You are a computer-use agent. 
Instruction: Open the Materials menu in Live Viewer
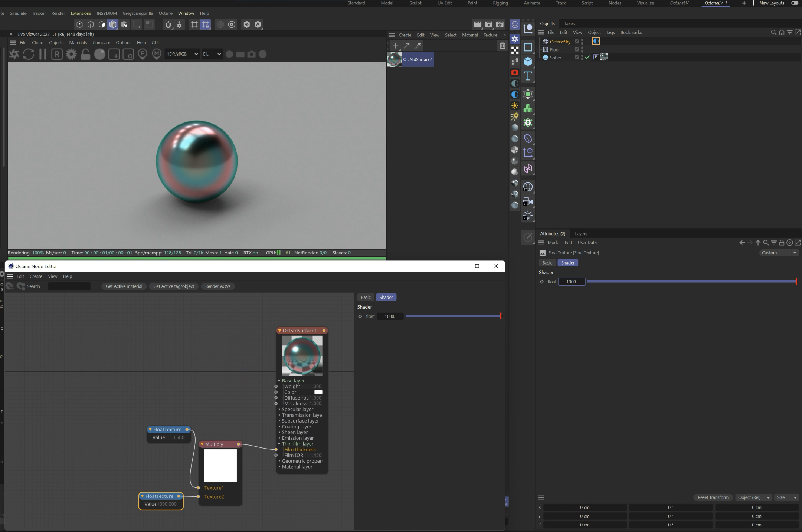click(78, 43)
